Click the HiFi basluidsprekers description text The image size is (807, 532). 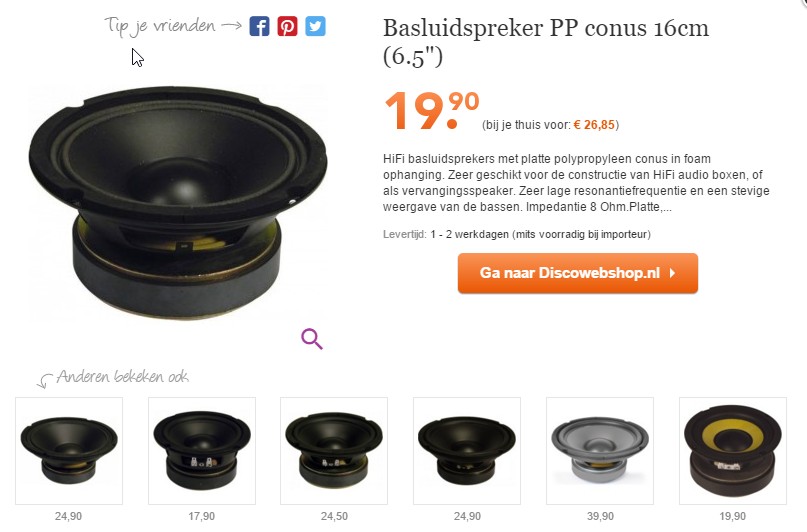tap(576, 183)
